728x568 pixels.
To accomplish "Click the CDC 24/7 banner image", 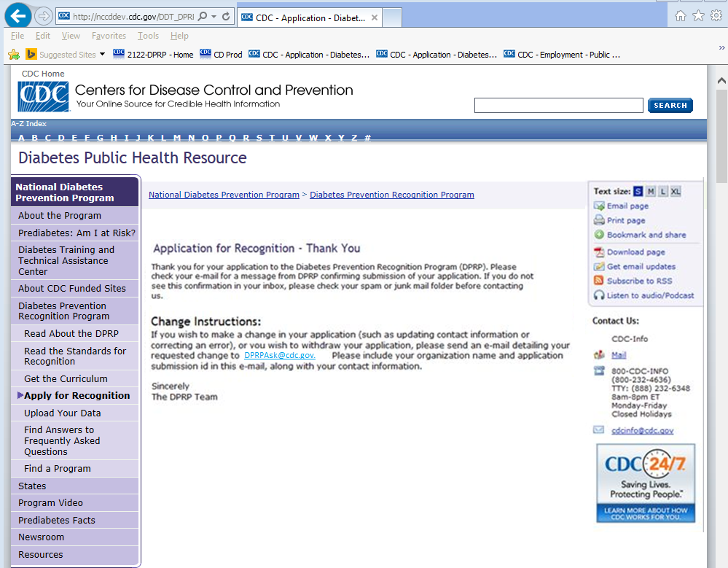I will (646, 483).
